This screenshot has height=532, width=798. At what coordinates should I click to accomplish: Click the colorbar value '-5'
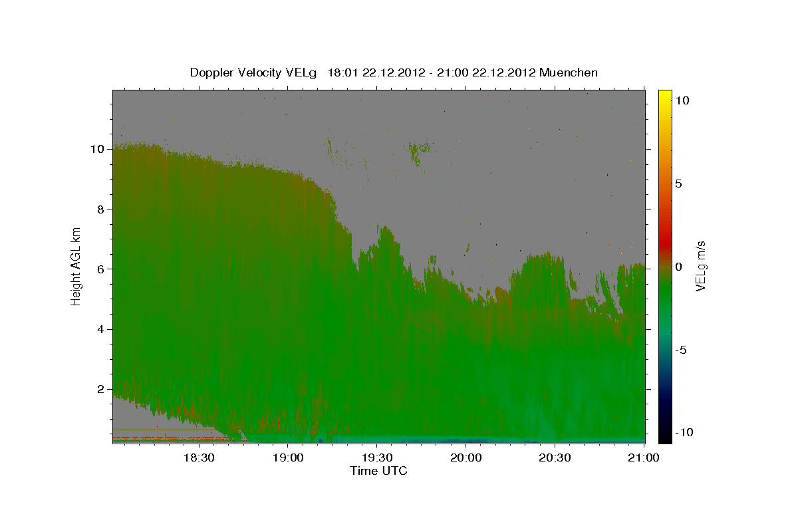click(681, 350)
